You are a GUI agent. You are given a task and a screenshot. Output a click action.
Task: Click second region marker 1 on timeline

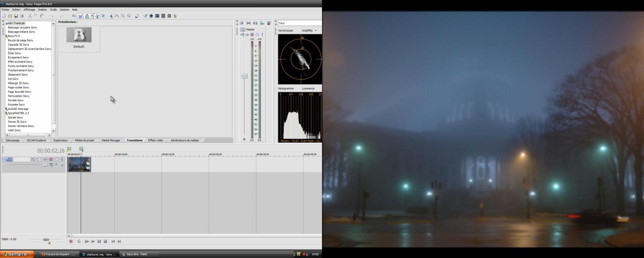coord(81,149)
